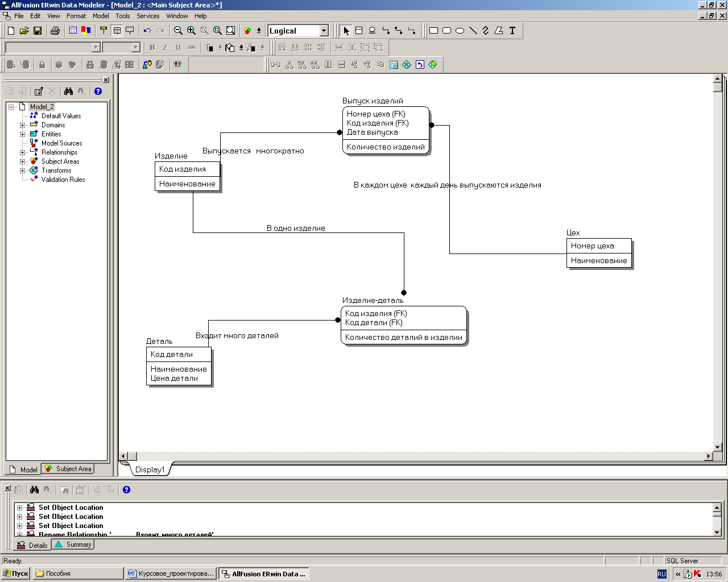Save the model with the floppy disk icon
Image resolution: width=728 pixels, height=582 pixels.
(38, 31)
